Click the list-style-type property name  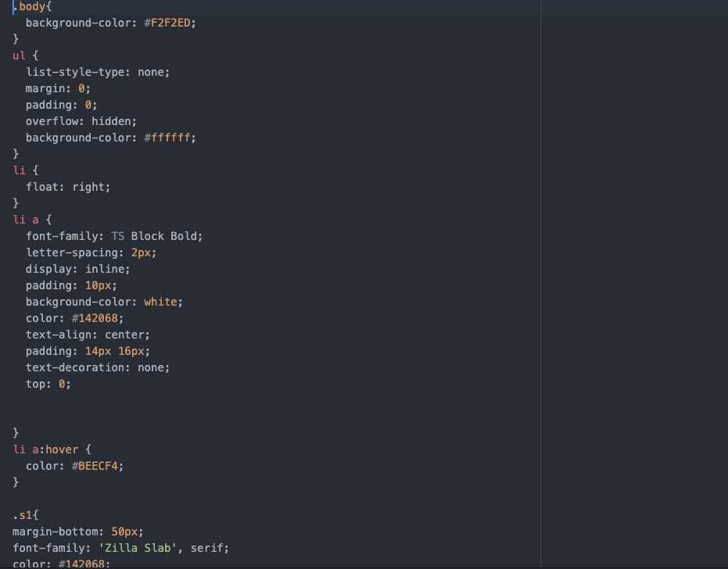(x=75, y=72)
